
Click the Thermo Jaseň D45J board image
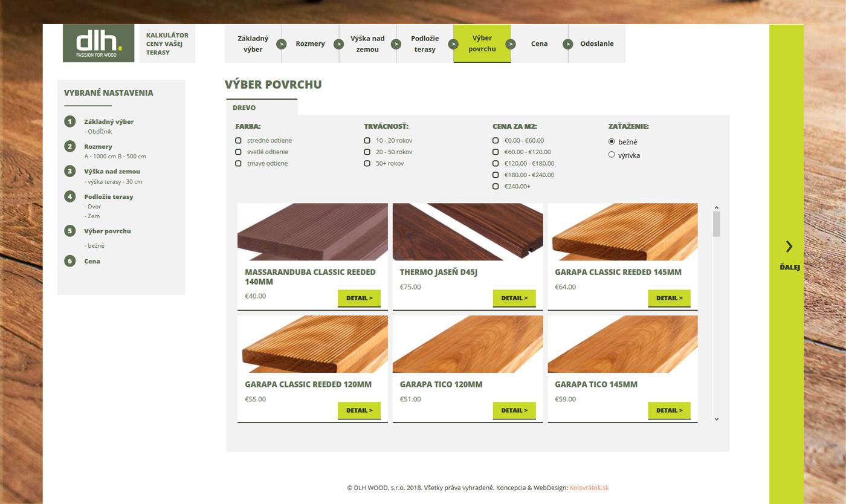[468, 231]
